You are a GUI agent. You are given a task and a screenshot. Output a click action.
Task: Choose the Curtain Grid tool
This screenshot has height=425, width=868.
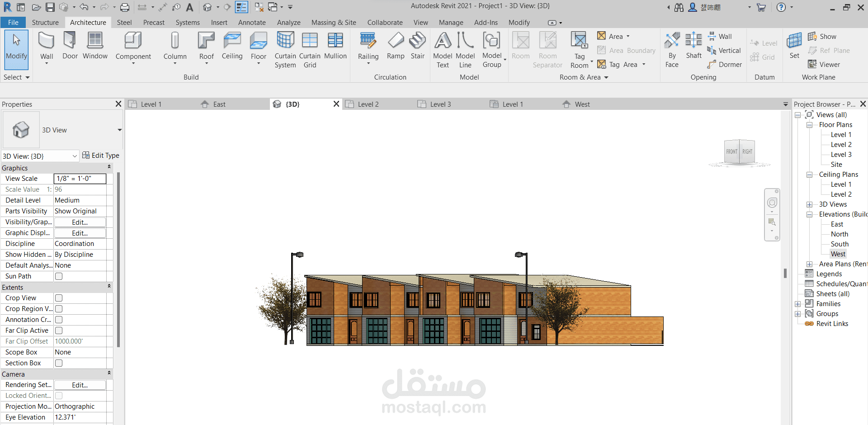(310, 50)
